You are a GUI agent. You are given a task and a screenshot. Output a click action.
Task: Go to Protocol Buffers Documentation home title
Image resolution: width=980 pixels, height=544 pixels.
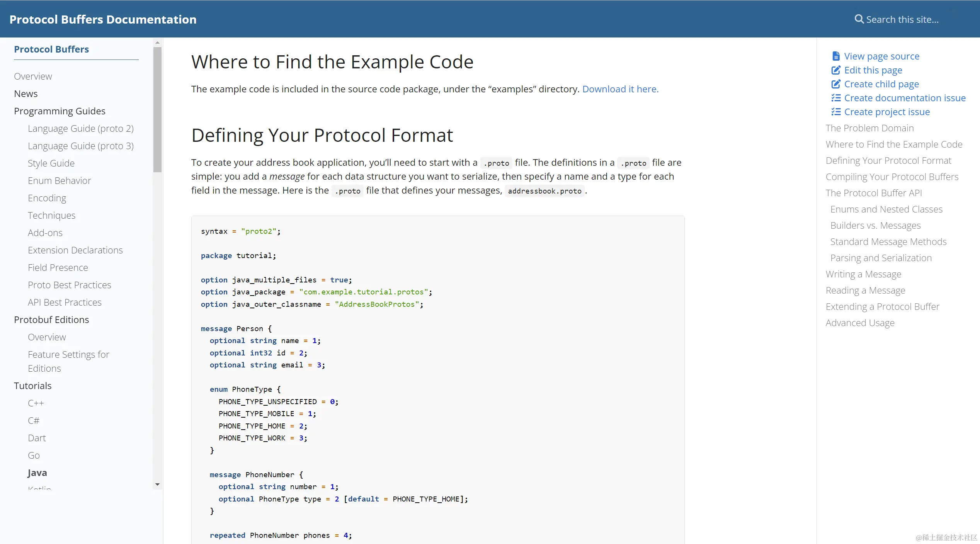tap(103, 19)
